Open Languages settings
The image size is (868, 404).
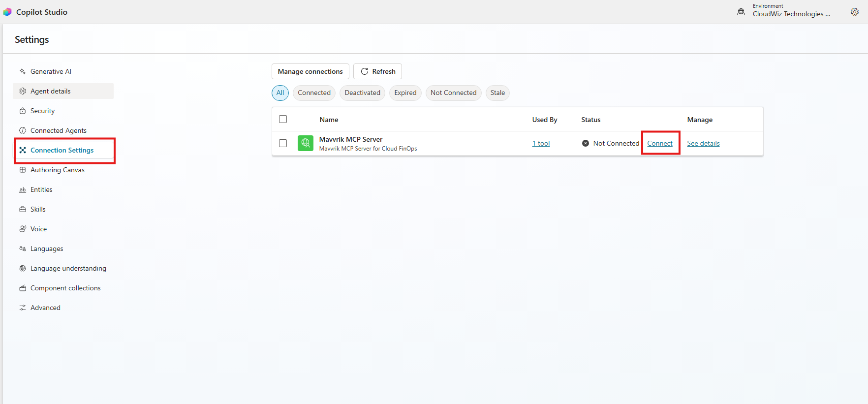[63, 249]
